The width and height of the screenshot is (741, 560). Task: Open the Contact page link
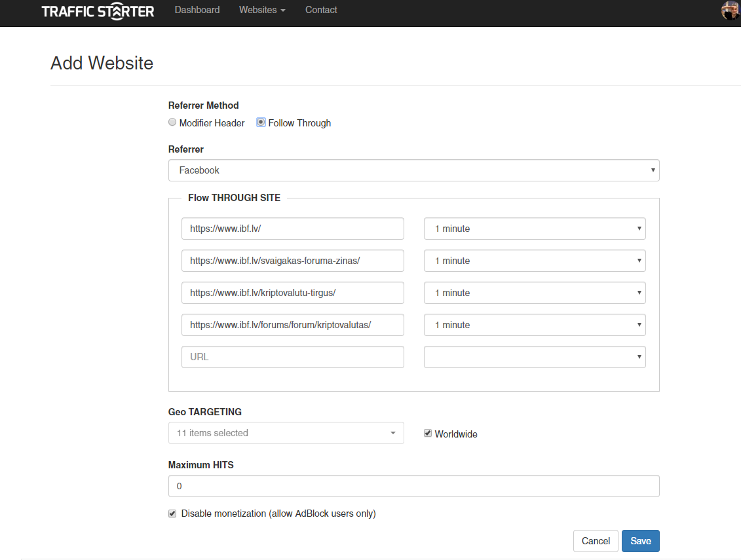(321, 10)
